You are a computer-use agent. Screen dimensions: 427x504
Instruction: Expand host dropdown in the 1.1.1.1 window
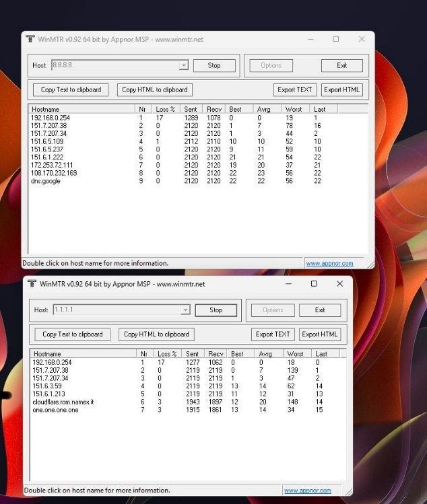185,310
